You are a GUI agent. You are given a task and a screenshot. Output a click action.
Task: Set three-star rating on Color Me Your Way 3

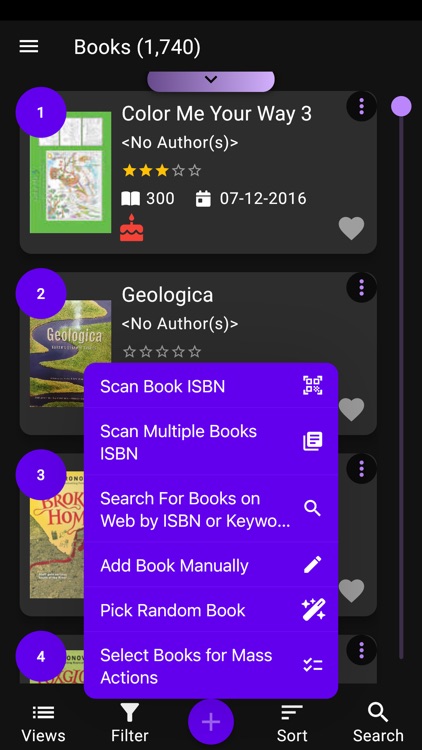[x=162, y=170]
